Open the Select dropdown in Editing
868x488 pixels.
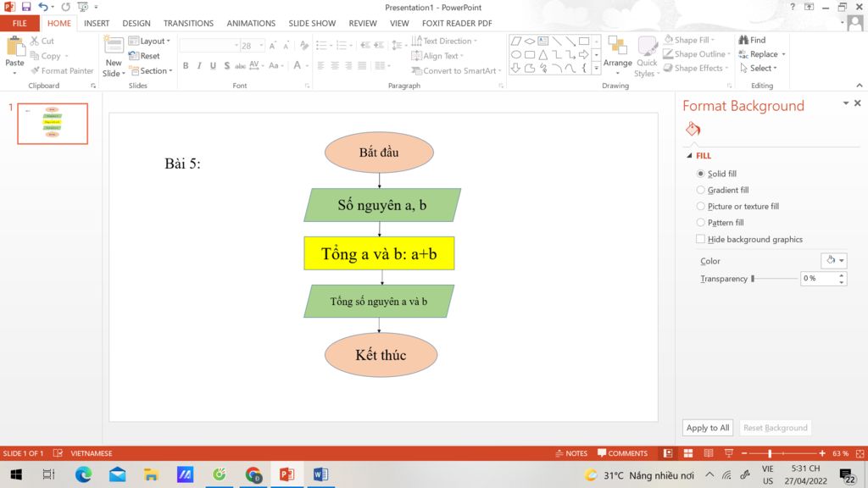(x=759, y=68)
